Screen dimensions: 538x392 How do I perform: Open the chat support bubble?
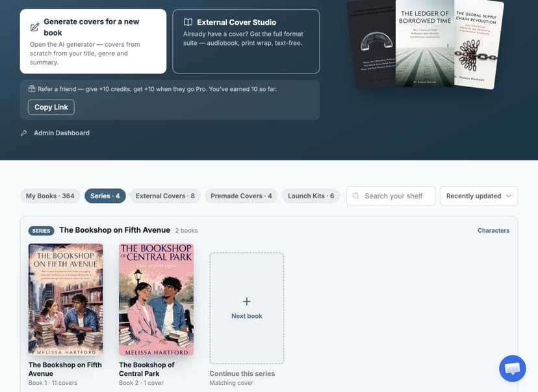[512, 369]
